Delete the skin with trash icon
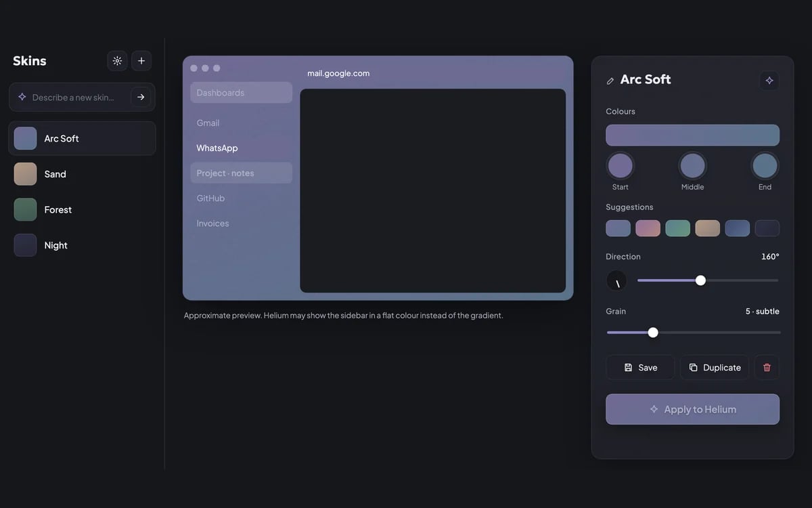 [x=767, y=367]
